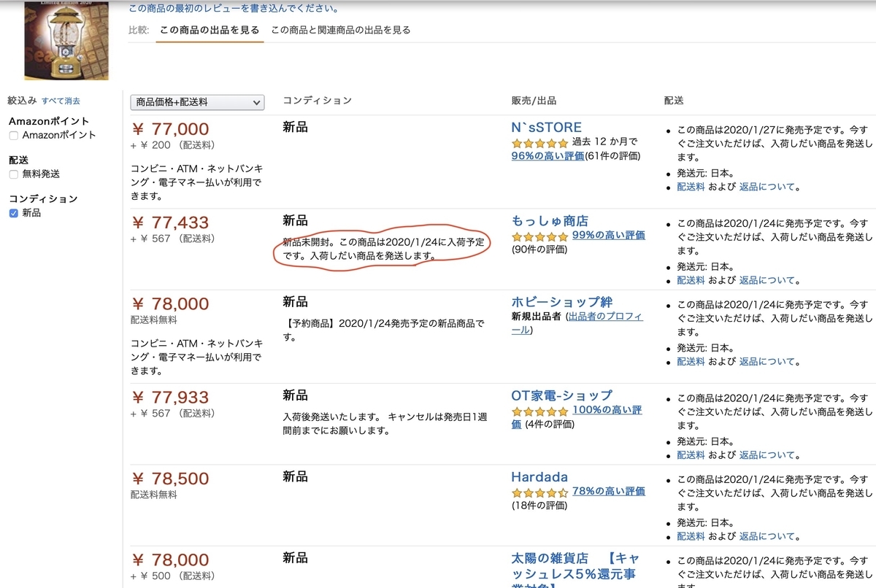This screenshot has height=588, width=876.
Task: Click 入荷後発送いたします condition note
Action: click(383, 424)
